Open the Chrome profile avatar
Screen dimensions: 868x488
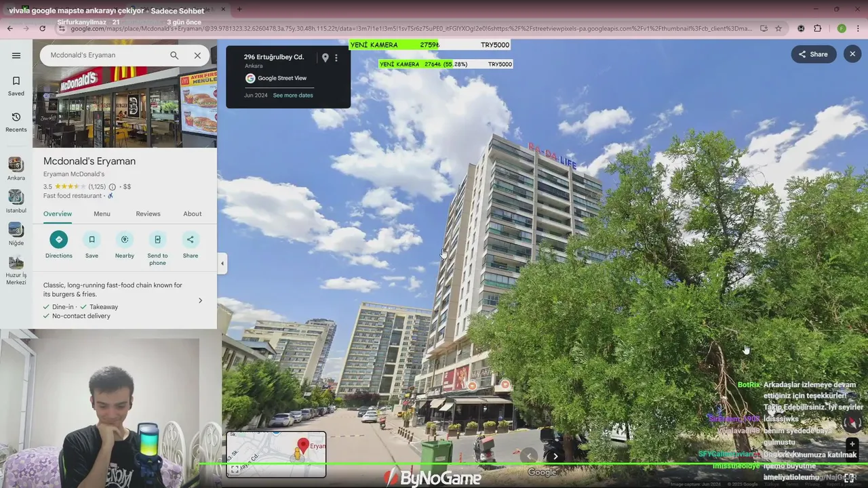(842, 28)
